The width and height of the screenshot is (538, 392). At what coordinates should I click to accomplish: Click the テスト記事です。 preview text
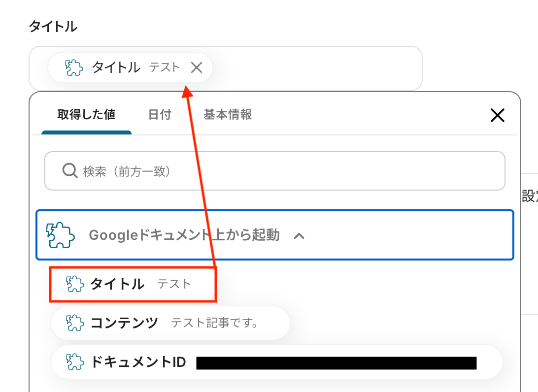pyautogui.click(x=215, y=323)
